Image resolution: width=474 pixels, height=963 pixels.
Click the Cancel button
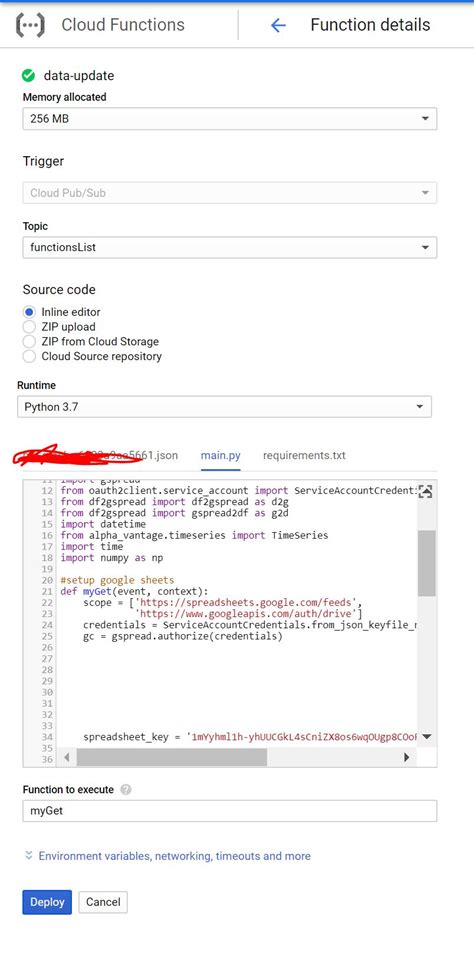click(103, 902)
